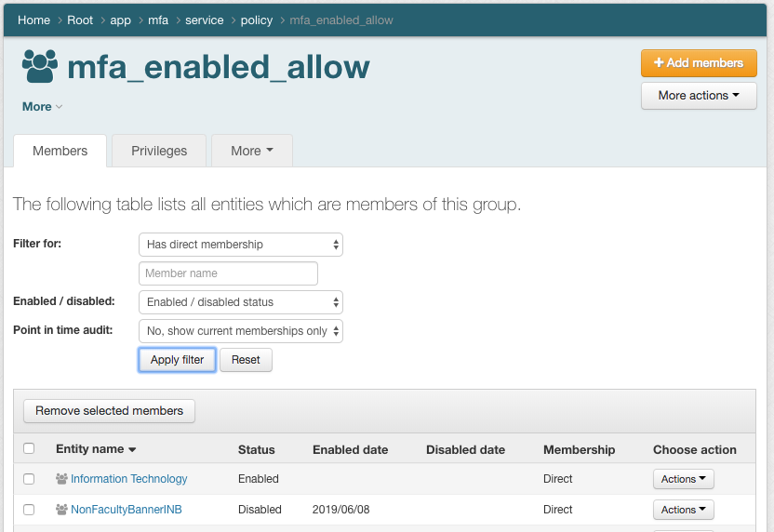
Task: Go to Home in the breadcrumb
Action: point(33,20)
